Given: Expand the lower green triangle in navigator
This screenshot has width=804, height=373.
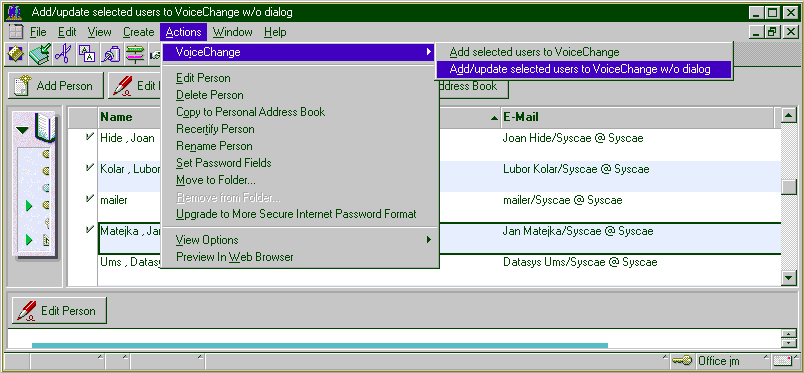Looking at the screenshot, I should click(29, 240).
